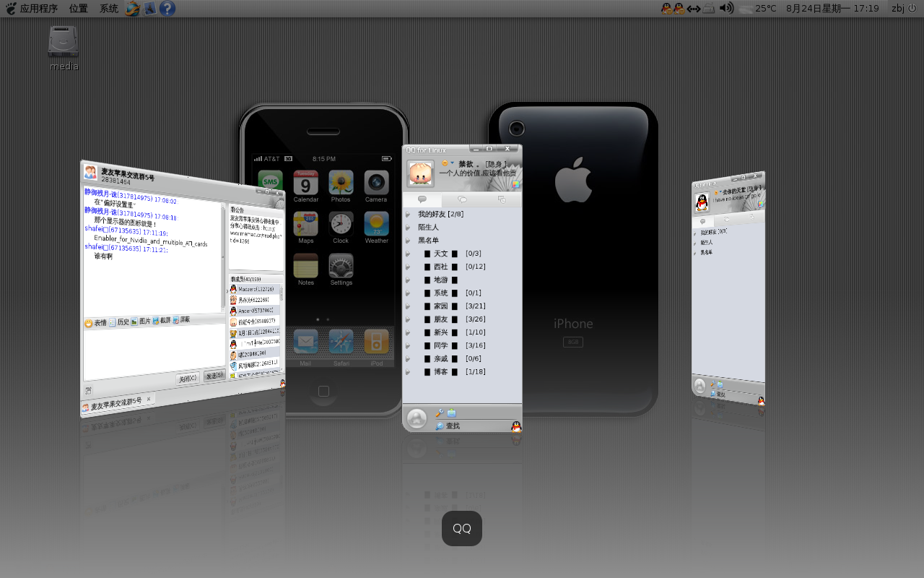The width and height of the screenshot is (924, 578).
Task: Open the media drive desktop icon
Action: [x=64, y=48]
